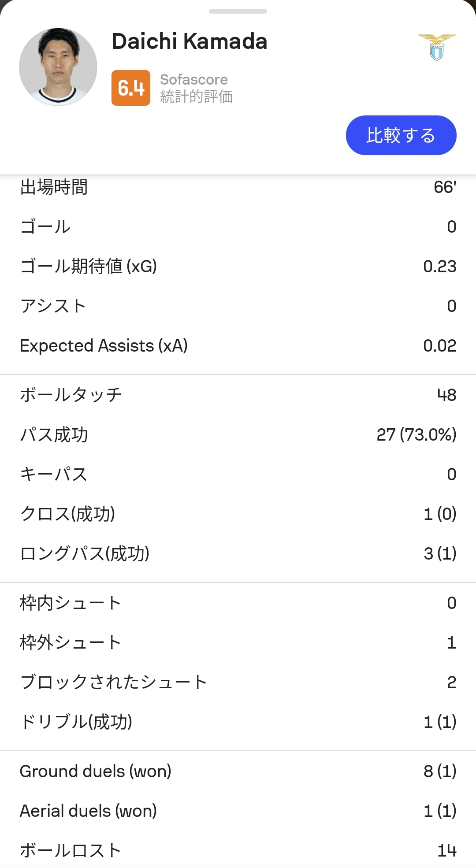The width and height of the screenshot is (476, 868).
Task: Tap the orange 6.4 rating badge
Action: tap(131, 88)
